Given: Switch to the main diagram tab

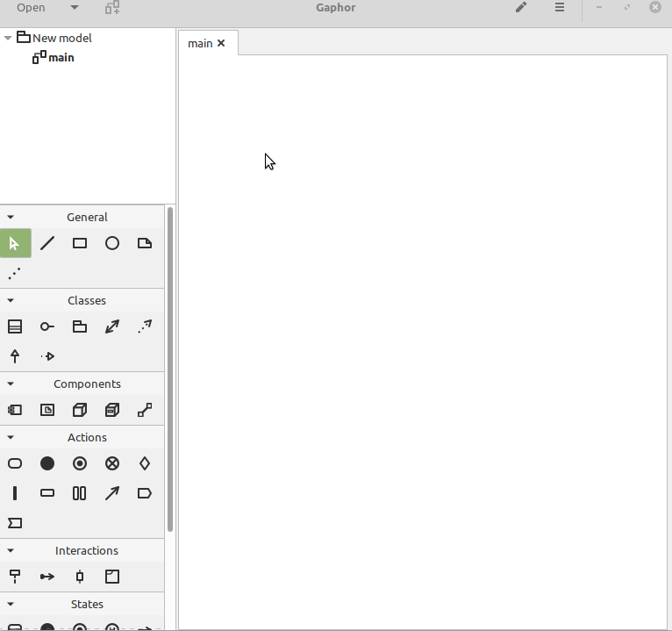Looking at the screenshot, I should click(x=200, y=43).
